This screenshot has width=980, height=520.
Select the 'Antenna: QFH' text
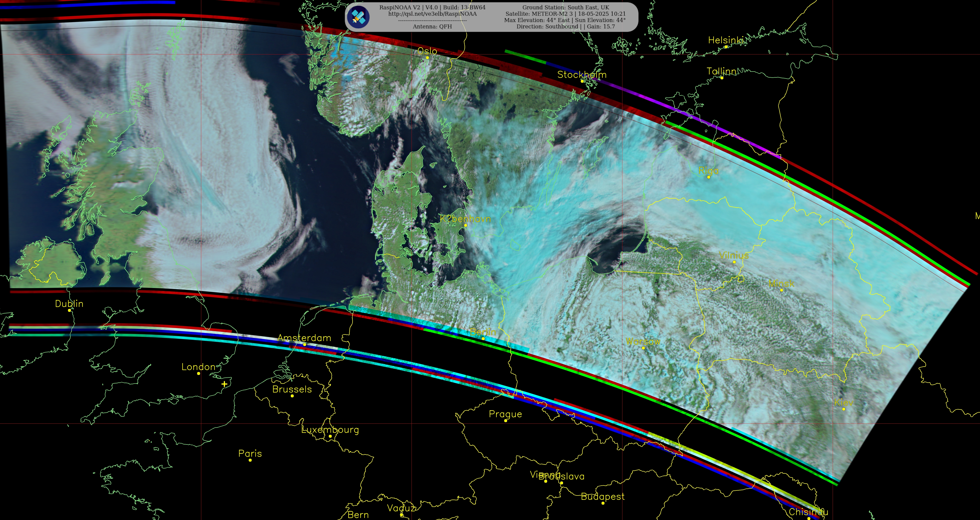pyautogui.click(x=432, y=27)
